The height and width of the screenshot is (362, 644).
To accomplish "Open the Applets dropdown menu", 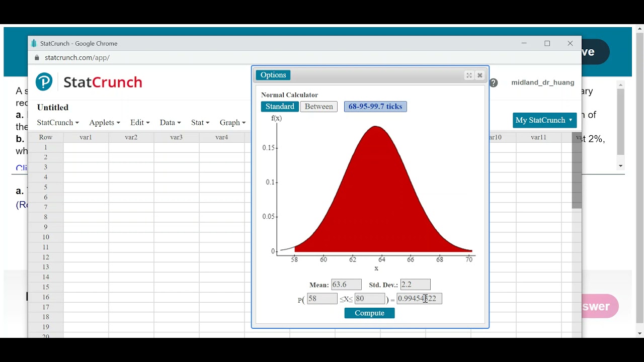I will [105, 123].
